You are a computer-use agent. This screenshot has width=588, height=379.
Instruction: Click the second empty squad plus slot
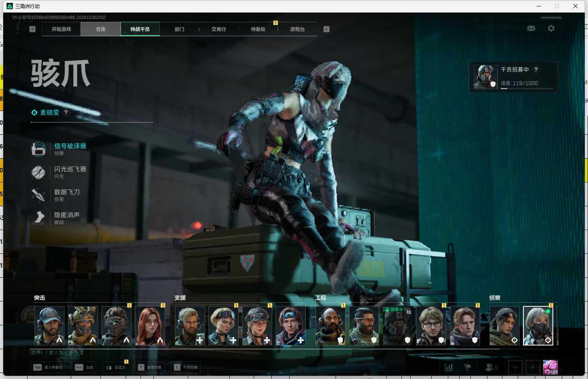pyautogui.click(x=533, y=367)
